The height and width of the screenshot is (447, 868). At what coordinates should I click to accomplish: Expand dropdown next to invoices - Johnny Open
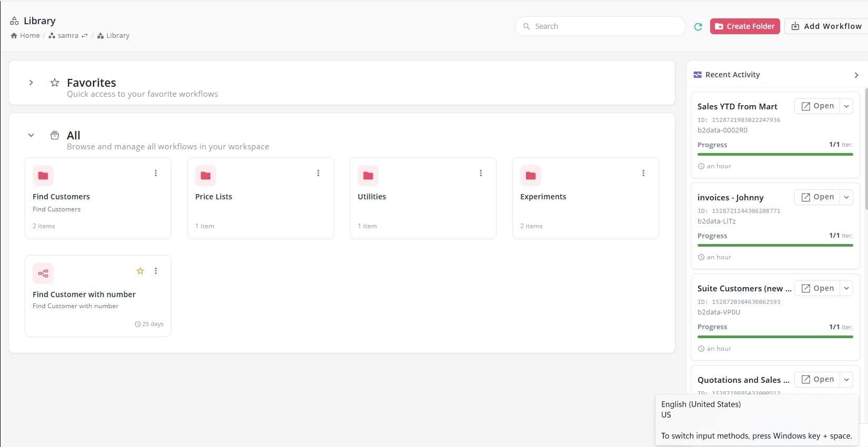(x=846, y=197)
